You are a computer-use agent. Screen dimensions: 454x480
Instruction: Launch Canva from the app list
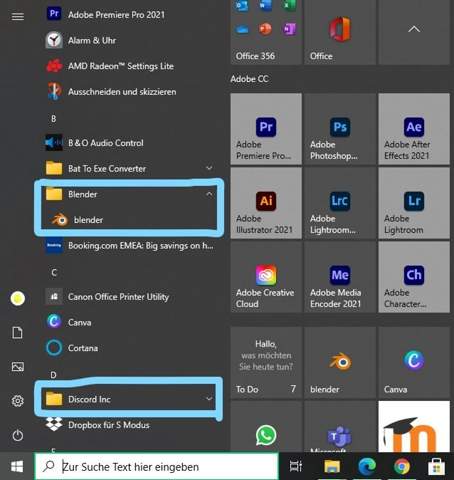[130, 322]
